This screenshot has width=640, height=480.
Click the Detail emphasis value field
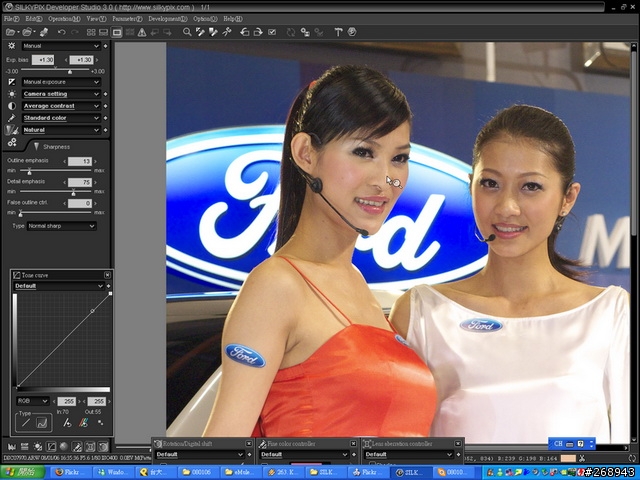[x=80, y=182]
